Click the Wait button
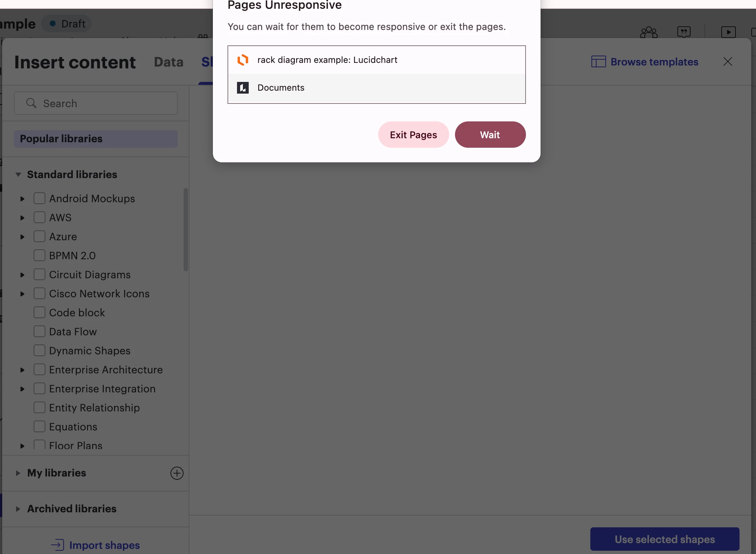756x554 pixels. [x=490, y=135]
